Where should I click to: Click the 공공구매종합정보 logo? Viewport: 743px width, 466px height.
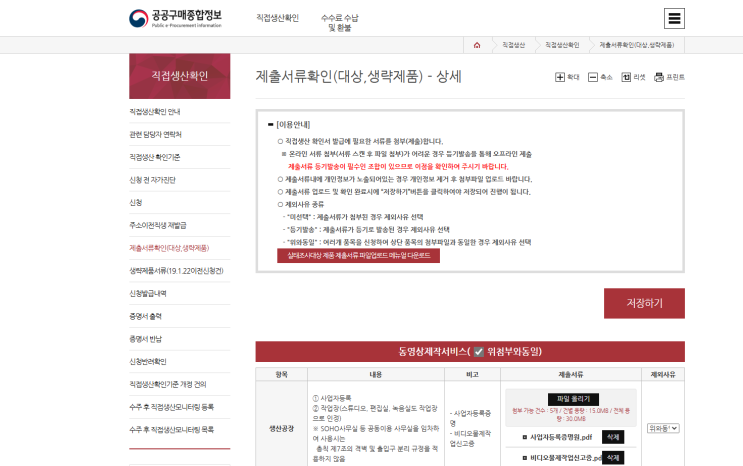175,18
